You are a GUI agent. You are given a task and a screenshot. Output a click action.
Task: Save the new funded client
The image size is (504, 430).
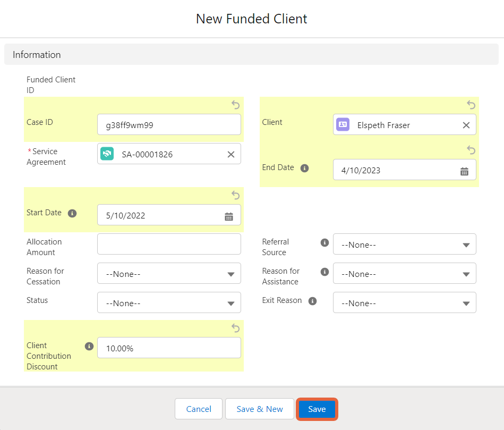point(317,409)
